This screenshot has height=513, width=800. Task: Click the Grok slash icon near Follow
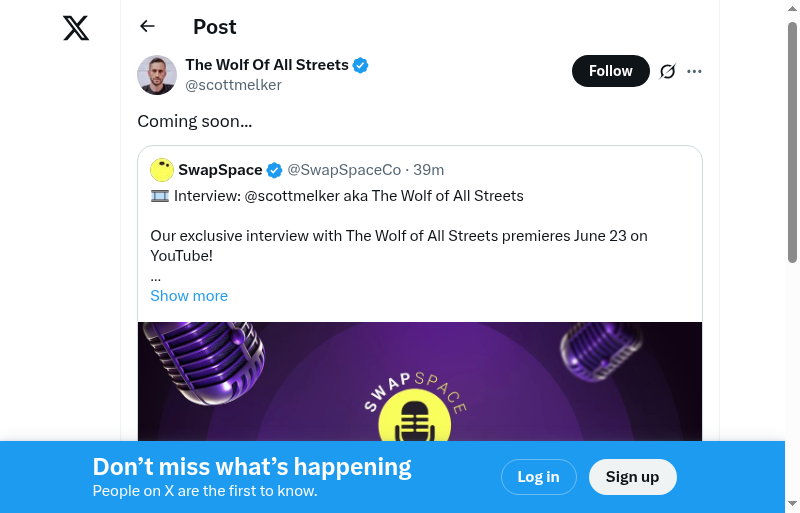(668, 71)
